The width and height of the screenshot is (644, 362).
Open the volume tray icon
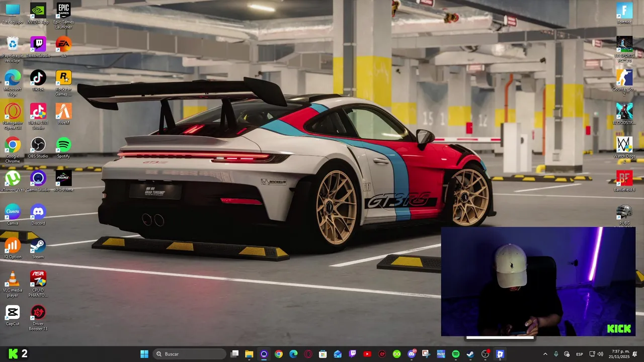[x=600, y=354]
